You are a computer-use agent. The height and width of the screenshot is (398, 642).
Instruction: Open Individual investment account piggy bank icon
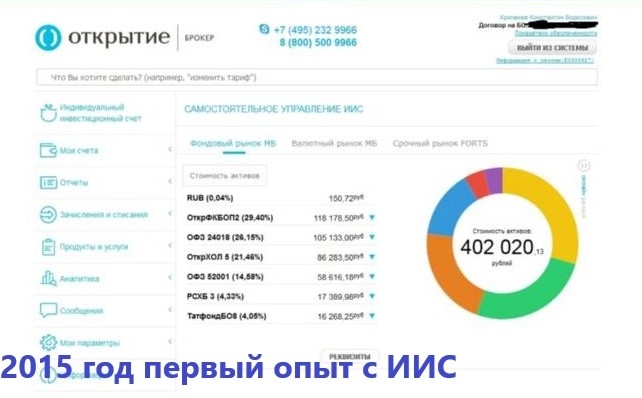point(48,113)
